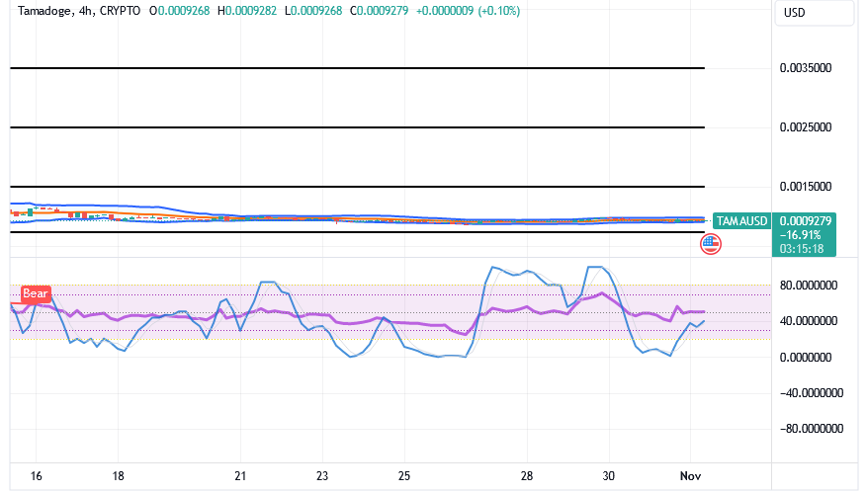Viewport: 868px width, 494px height.
Task: Select the horizontal line at 0.0025000
Action: pyautogui.click(x=357, y=127)
